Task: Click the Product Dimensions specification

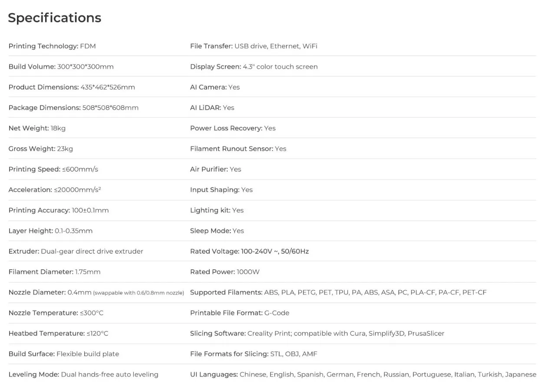Action: coord(72,87)
